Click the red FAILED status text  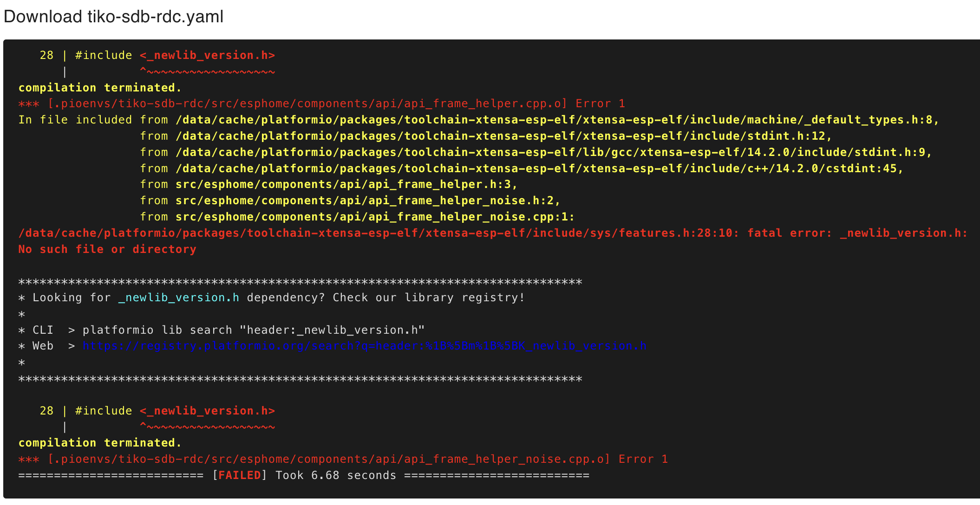coord(239,475)
